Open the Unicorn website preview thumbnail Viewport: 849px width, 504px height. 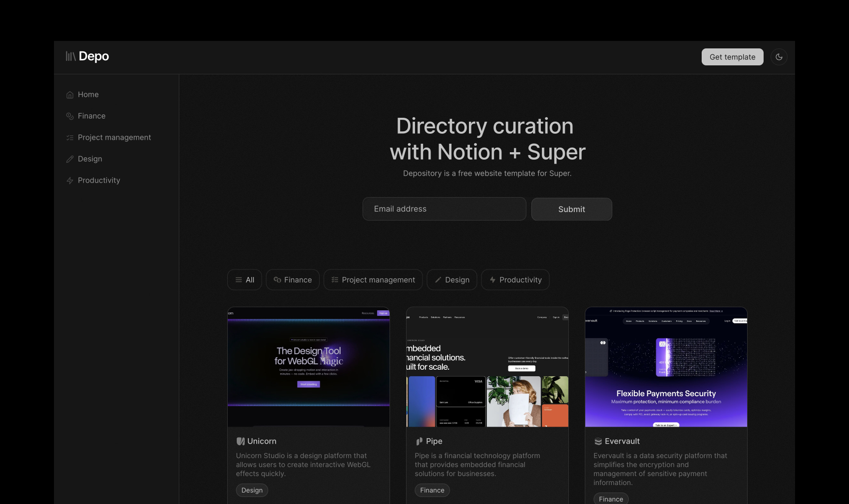pos(309,367)
